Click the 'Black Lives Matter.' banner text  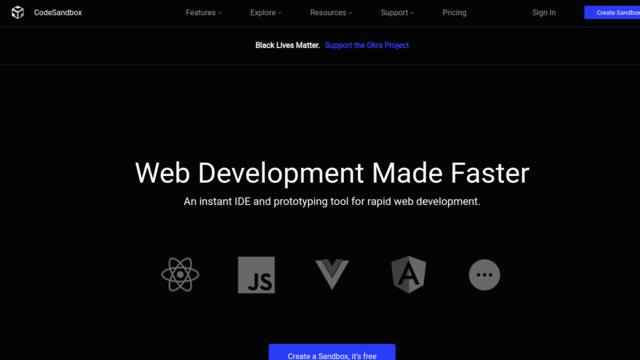click(x=287, y=45)
